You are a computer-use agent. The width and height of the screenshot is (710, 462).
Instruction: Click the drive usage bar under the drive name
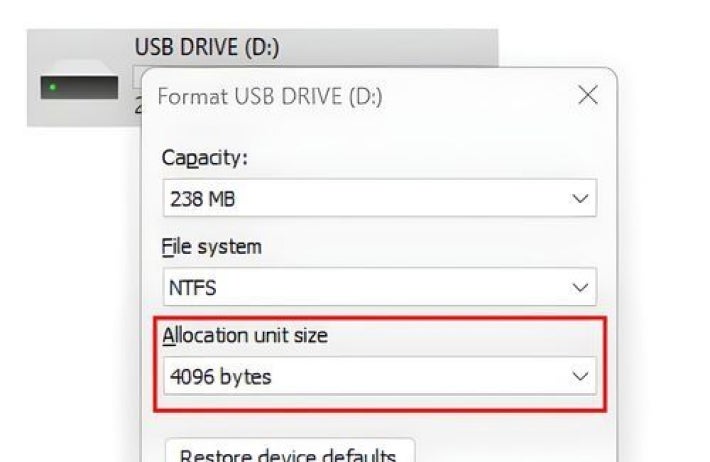point(138,75)
